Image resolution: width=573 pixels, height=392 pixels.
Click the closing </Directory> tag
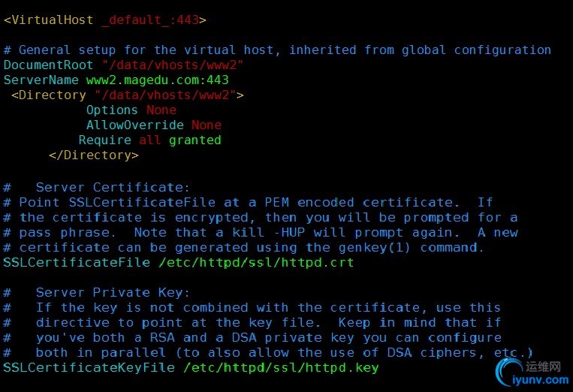(94, 155)
